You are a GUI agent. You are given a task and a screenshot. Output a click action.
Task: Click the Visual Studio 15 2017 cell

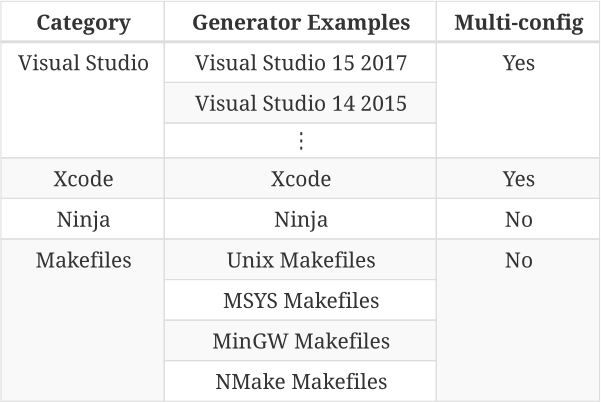point(301,63)
